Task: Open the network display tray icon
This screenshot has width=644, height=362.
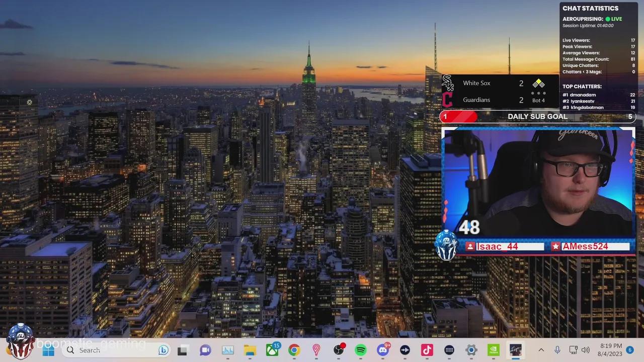Action: click(573, 350)
